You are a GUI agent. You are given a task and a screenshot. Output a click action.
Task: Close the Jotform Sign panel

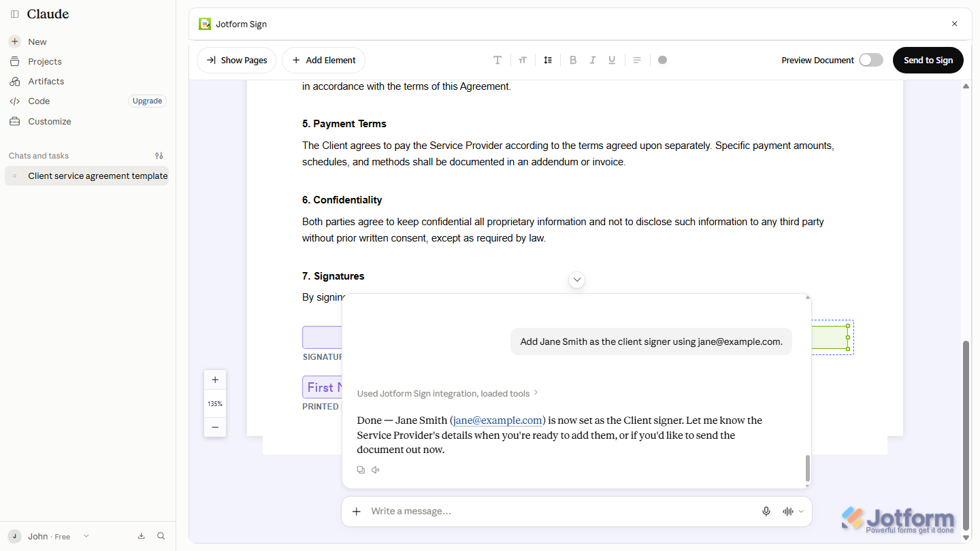click(x=954, y=24)
